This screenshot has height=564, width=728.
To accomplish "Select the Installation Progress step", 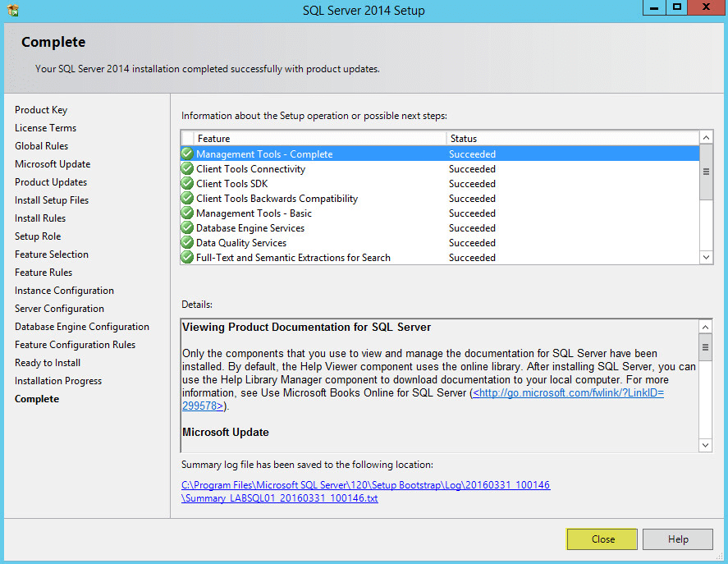I will 58,381.
